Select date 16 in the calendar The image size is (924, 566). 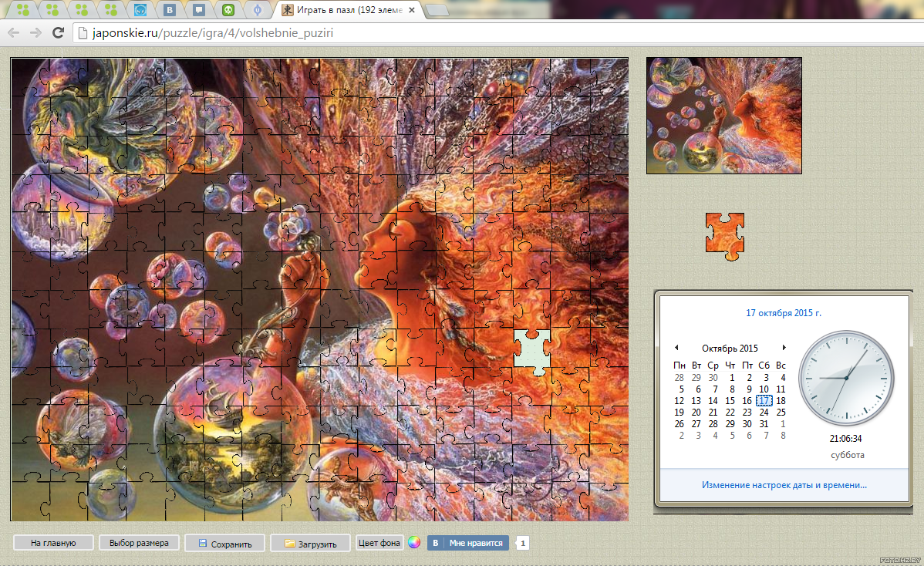747,400
